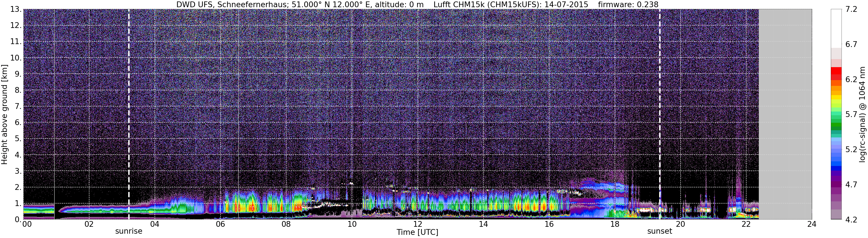Click the height axis tick "9."
The height and width of the screenshot is (238, 868).
(x=18, y=74)
